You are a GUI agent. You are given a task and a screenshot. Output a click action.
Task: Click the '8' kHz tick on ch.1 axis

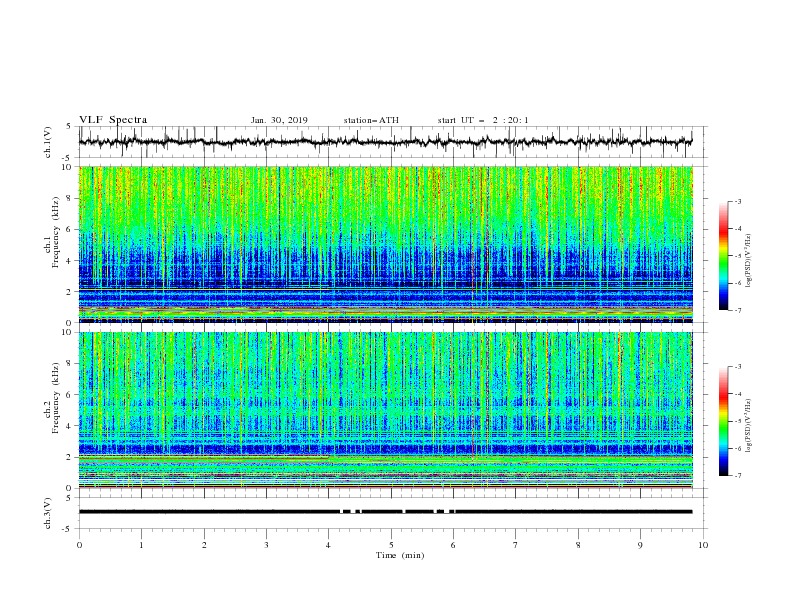(x=69, y=198)
